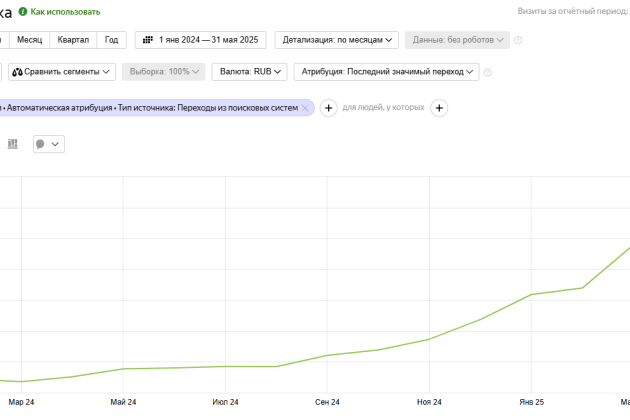630x420 pixels.
Task: Select the 'Месяц' period tab
Action: 29,40
